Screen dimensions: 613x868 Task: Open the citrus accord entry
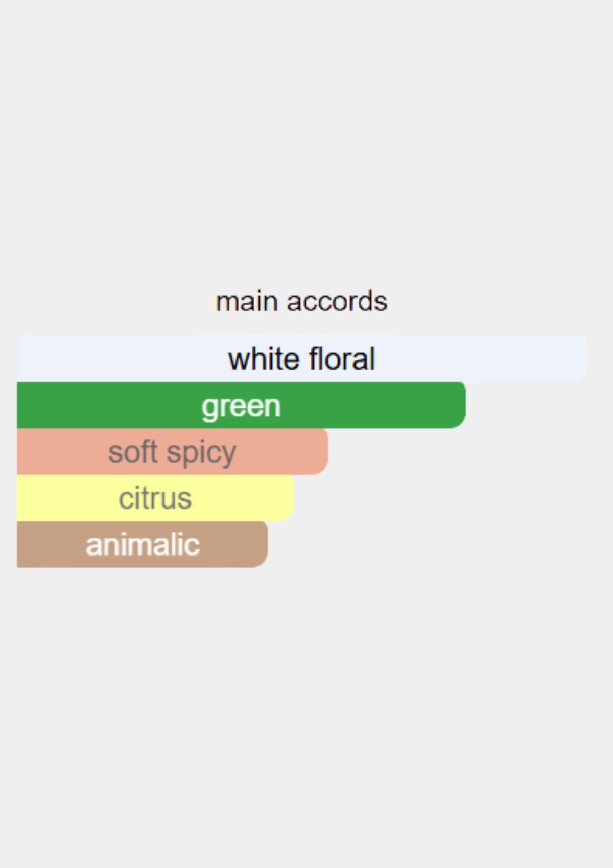pos(155,498)
